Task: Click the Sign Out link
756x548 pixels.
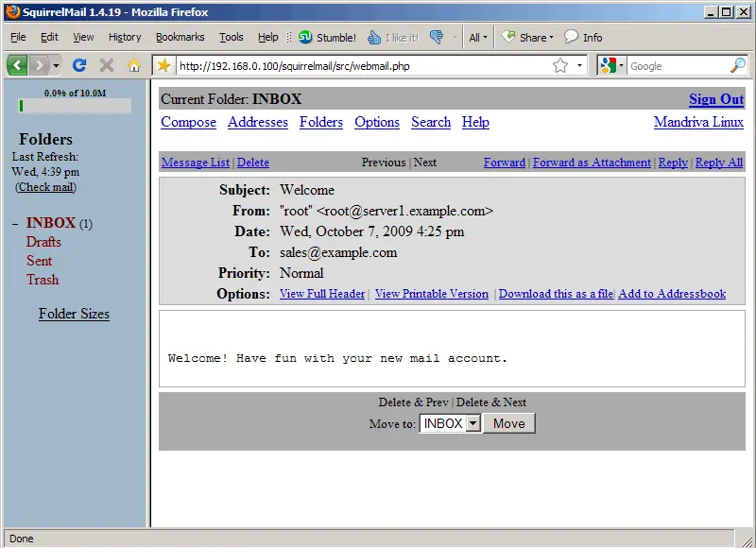Action: click(x=716, y=99)
